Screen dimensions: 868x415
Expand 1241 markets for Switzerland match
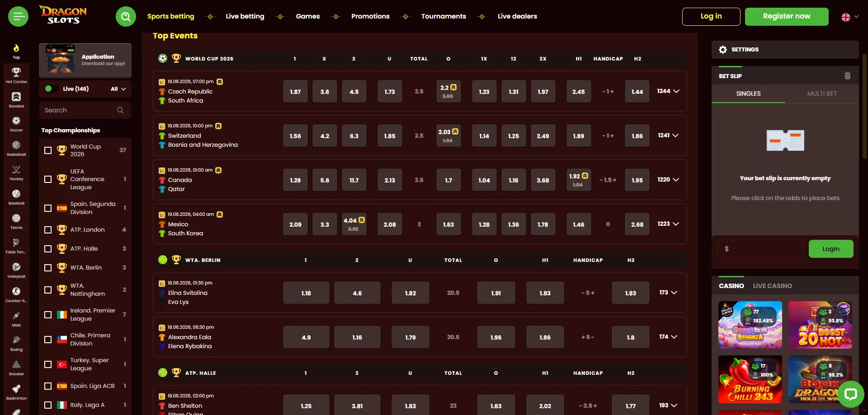pos(668,135)
